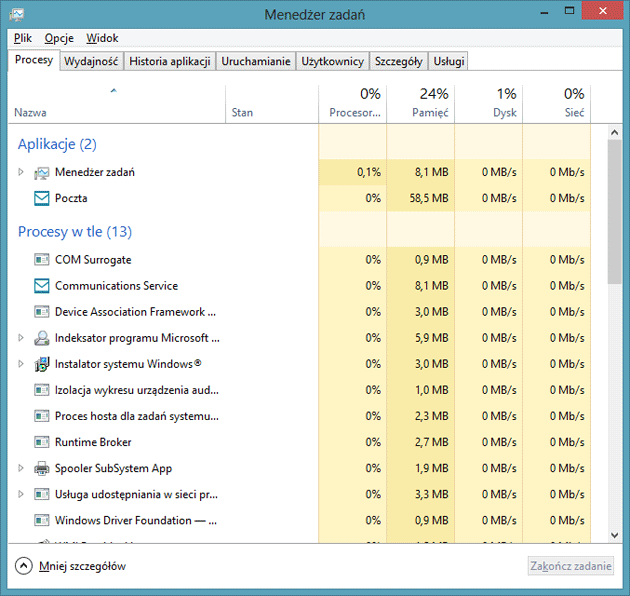Image resolution: width=630 pixels, height=596 pixels.
Task: Click the Poczta mail envelope icon
Action: 41,199
